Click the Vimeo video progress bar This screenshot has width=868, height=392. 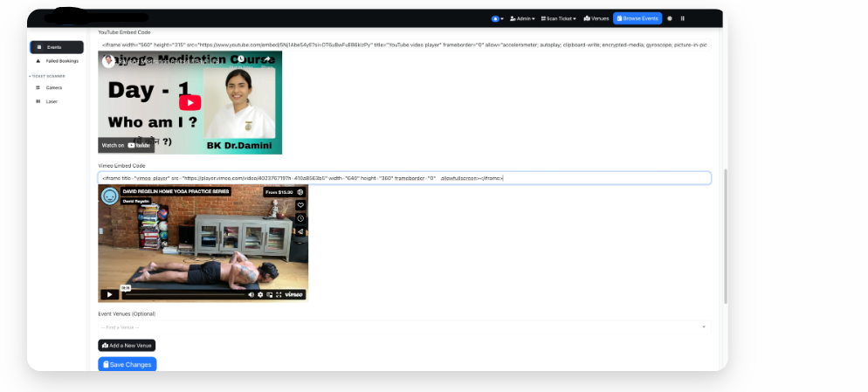(183, 295)
